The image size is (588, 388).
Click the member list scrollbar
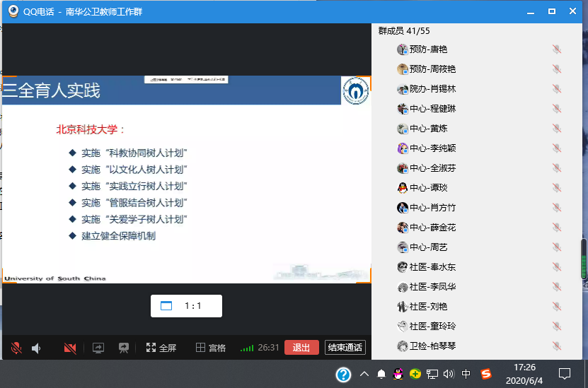pos(584,259)
